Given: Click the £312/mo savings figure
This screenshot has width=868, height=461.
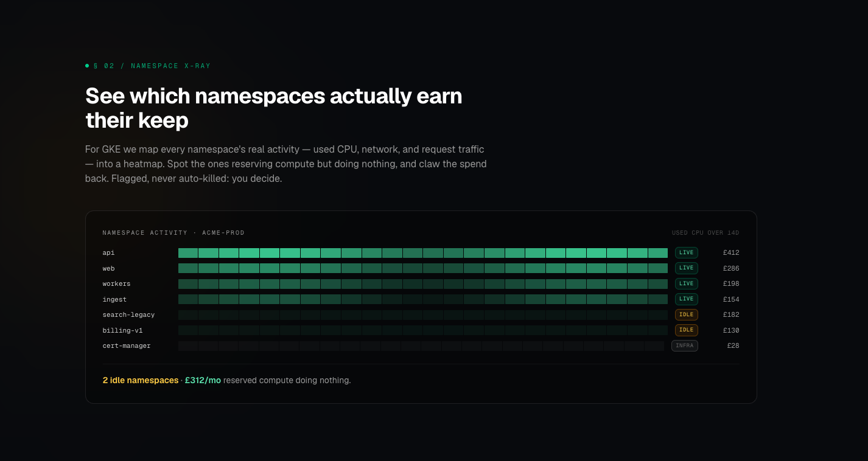Looking at the screenshot, I should pyautogui.click(x=203, y=380).
